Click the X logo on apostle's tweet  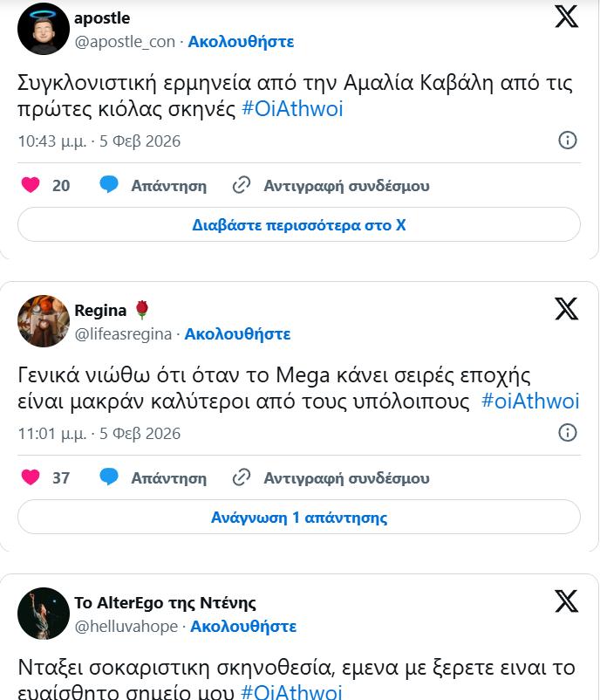coord(566,16)
